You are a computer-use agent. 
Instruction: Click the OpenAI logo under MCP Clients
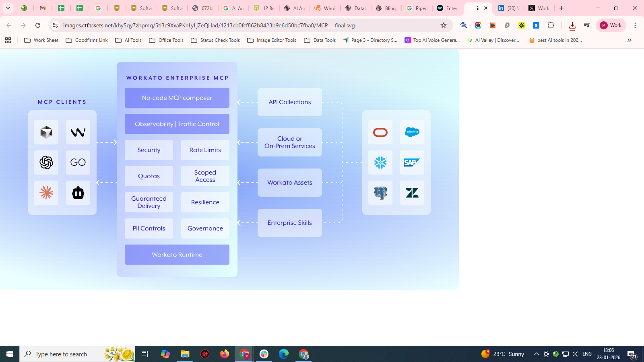[46, 162]
